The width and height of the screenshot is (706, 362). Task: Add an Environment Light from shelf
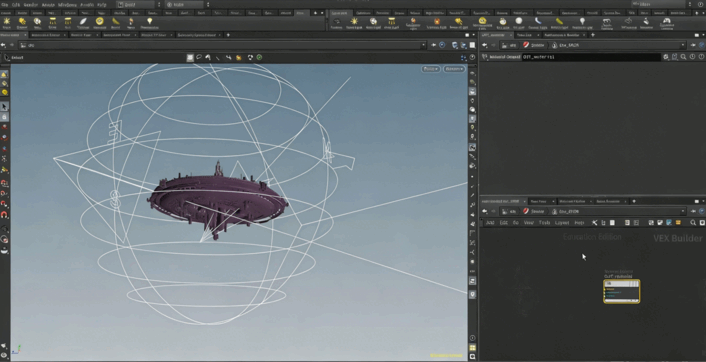(x=482, y=23)
